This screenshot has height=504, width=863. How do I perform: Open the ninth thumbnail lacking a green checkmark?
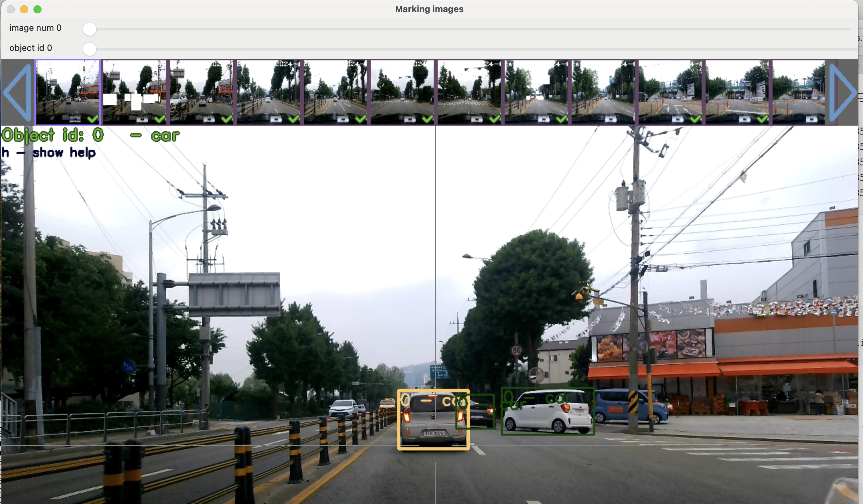[x=603, y=92]
